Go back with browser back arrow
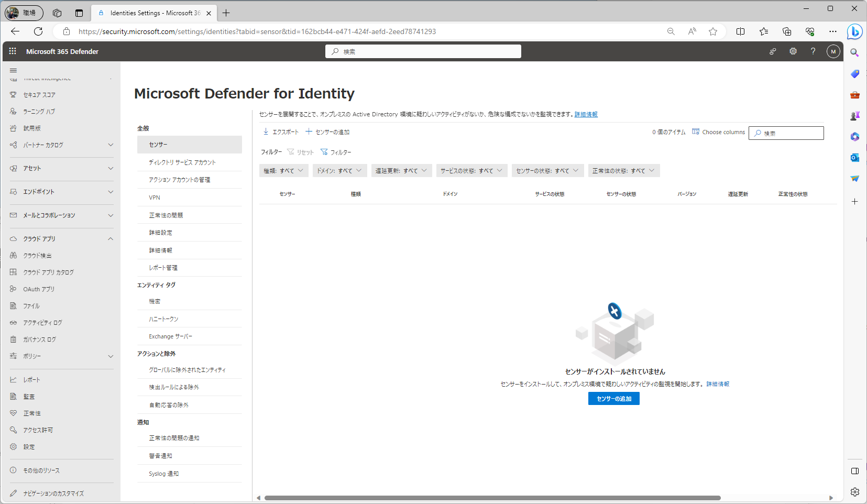The width and height of the screenshot is (867, 504). tap(15, 31)
